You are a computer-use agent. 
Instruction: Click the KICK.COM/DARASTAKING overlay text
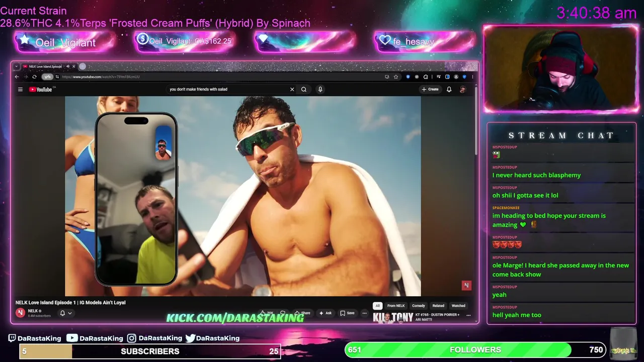[x=235, y=318]
